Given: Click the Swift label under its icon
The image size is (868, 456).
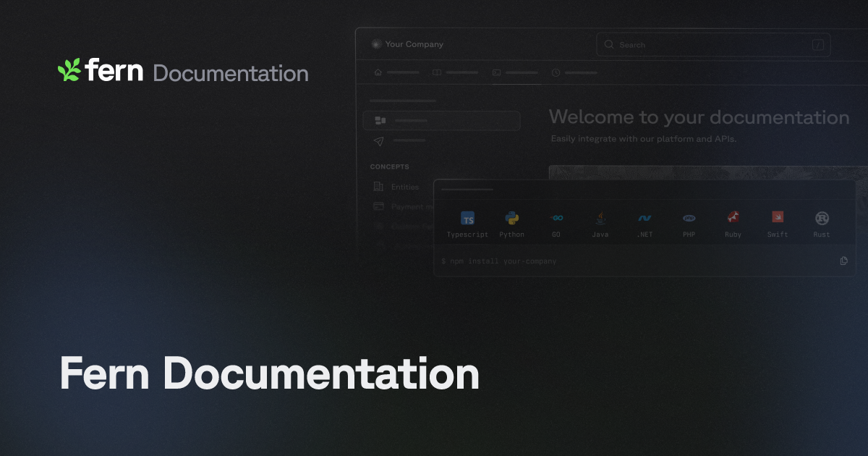Looking at the screenshot, I should tap(778, 235).
